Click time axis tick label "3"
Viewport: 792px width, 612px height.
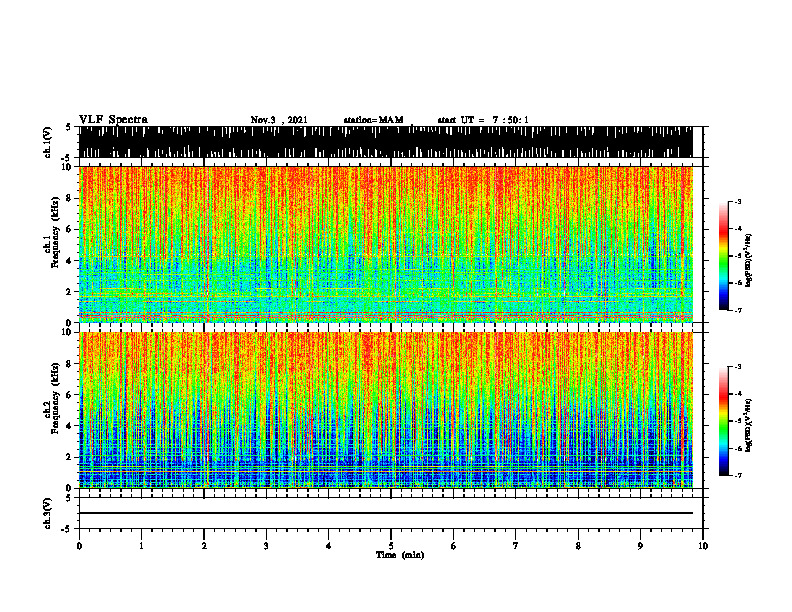pyautogui.click(x=266, y=546)
